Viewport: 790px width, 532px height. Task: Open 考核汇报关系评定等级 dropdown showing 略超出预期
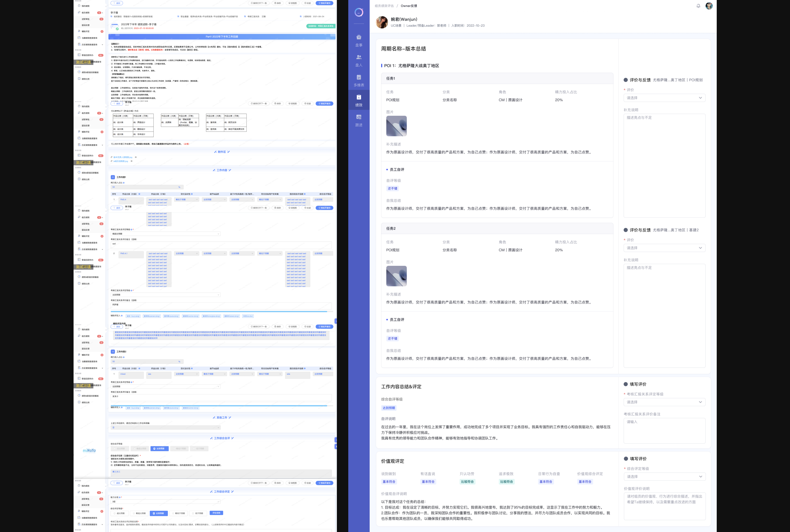coord(165,234)
